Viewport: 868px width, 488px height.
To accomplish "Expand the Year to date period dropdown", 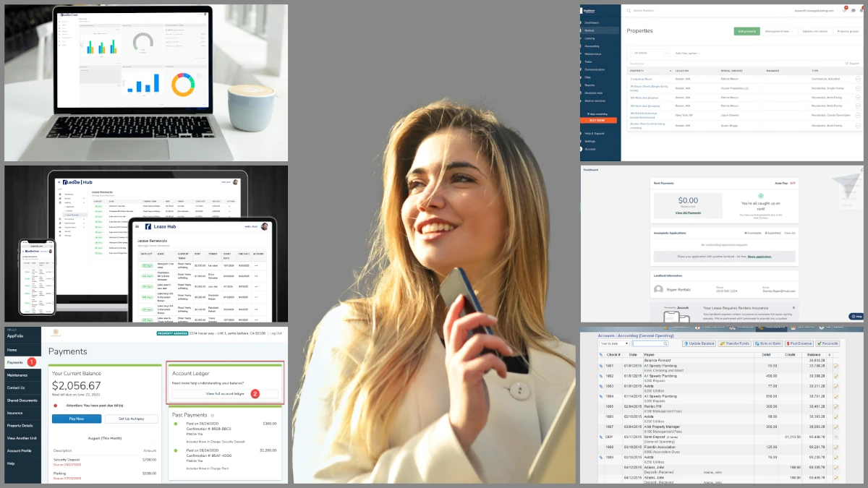I will pos(615,343).
